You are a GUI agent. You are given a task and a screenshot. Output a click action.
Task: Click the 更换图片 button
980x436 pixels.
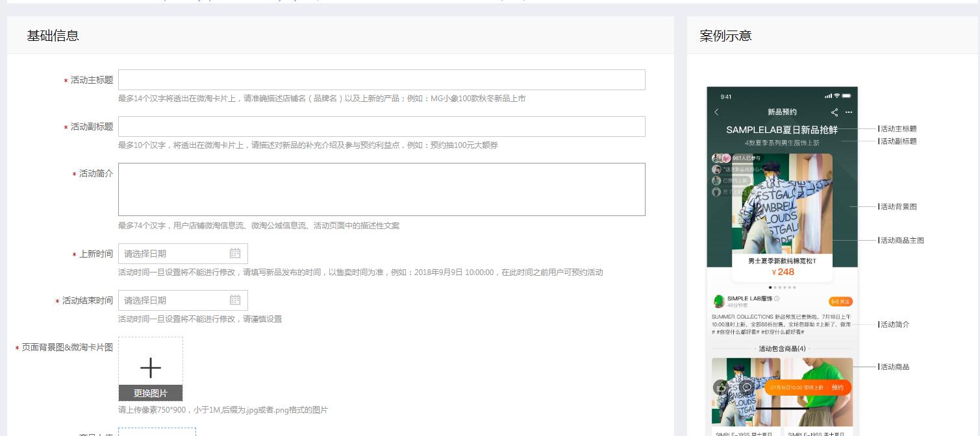tap(151, 393)
